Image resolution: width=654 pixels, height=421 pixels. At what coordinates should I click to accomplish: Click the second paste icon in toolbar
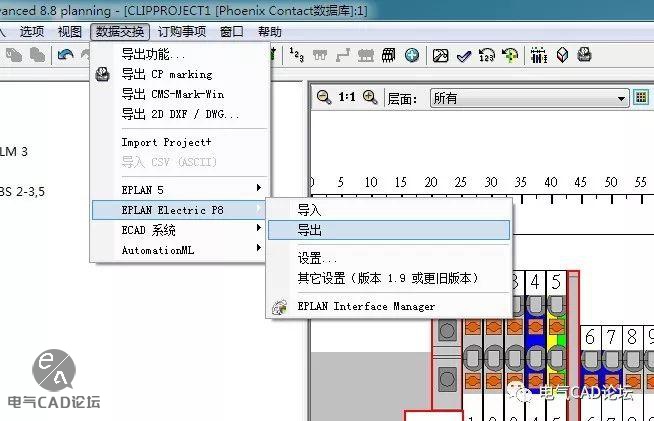point(37,55)
